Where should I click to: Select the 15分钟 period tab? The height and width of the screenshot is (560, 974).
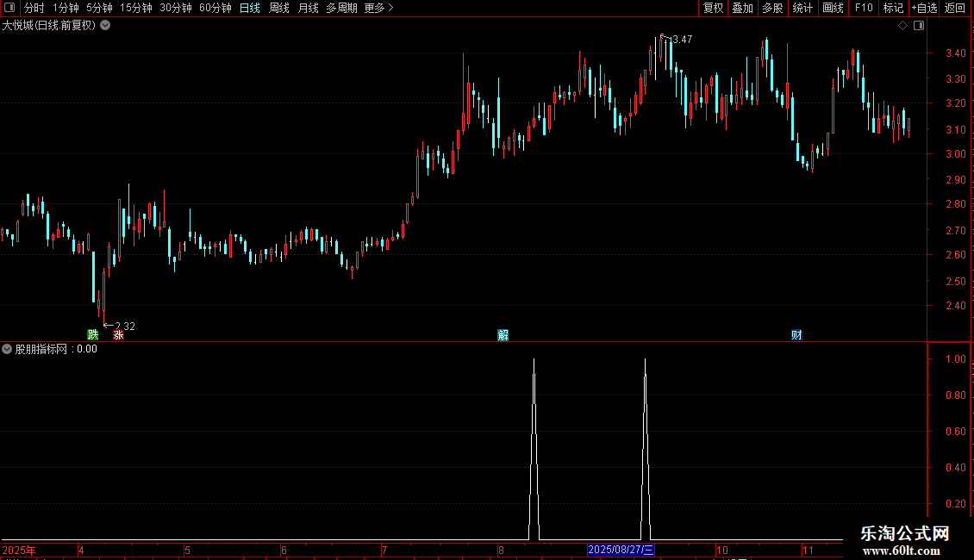[x=135, y=8]
